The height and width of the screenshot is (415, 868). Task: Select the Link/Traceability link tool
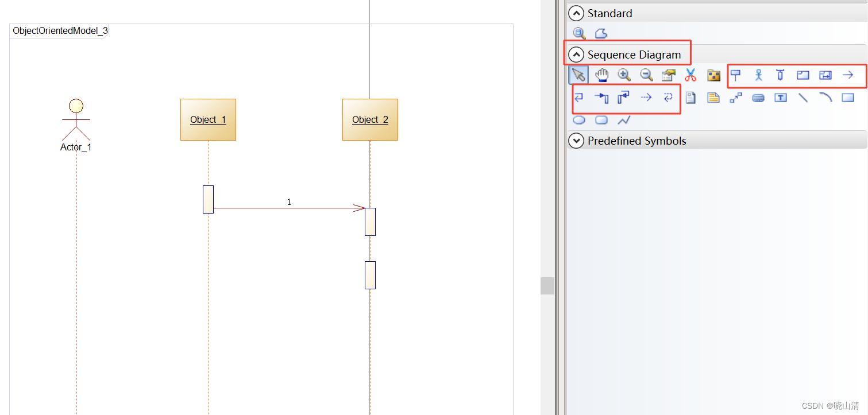click(x=736, y=98)
